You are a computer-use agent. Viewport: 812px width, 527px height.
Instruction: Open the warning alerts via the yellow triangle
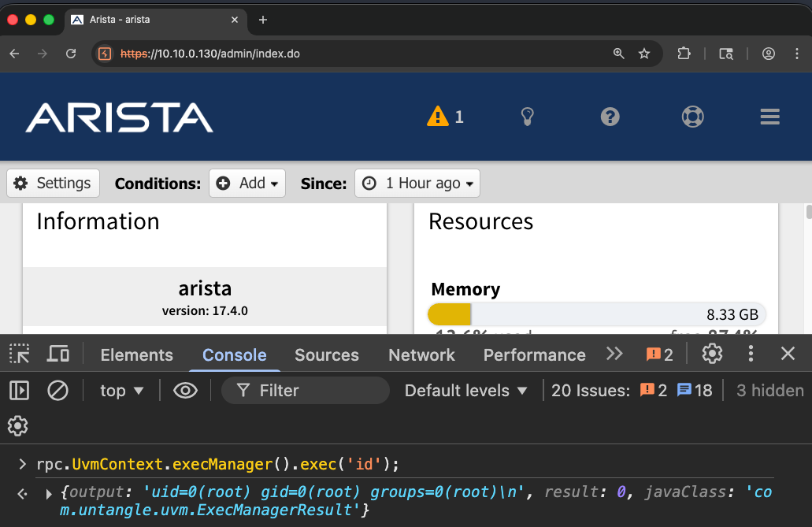[439, 116]
